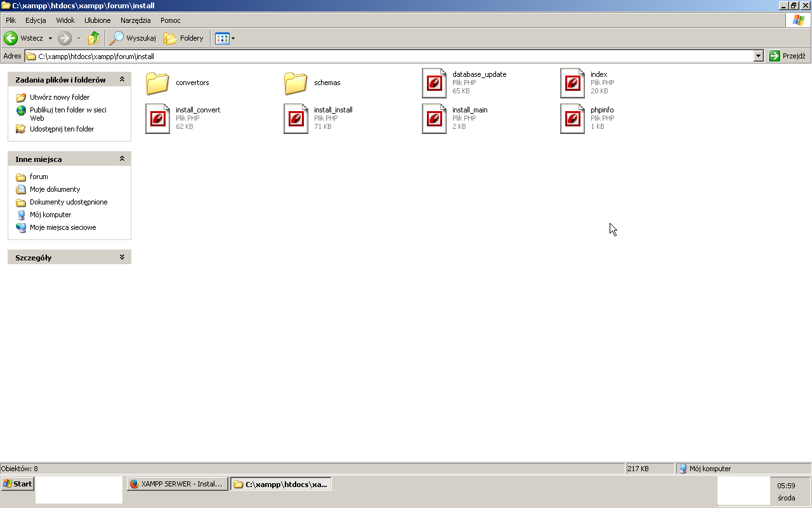Click the forum folder icon in Inne miejsca
Image resolution: width=812 pixels, height=508 pixels.
21,177
